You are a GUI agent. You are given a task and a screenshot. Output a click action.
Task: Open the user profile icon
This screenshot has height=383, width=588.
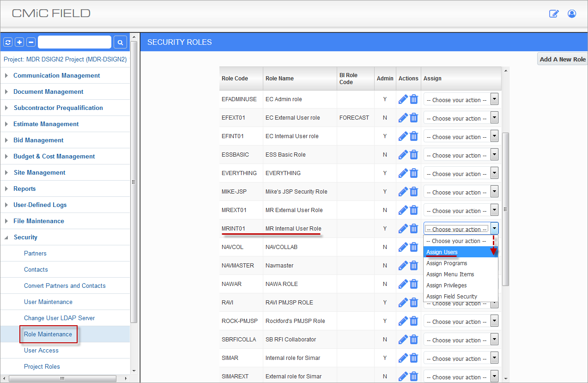coord(572,14)
